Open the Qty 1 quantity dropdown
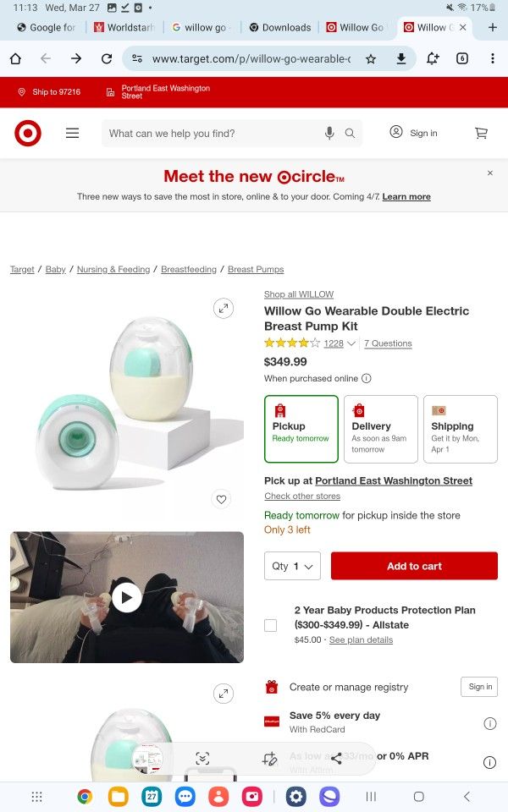Viewport: 508px width, 812px height. click(292, 566)
